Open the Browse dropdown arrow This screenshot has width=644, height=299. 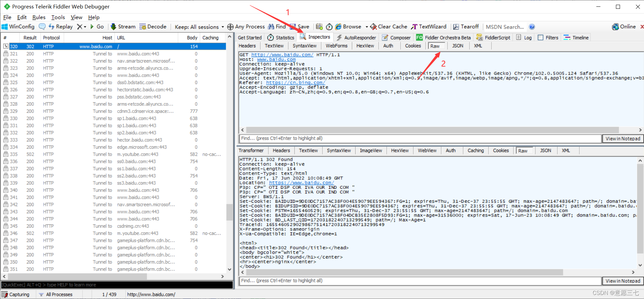point(367,27)
